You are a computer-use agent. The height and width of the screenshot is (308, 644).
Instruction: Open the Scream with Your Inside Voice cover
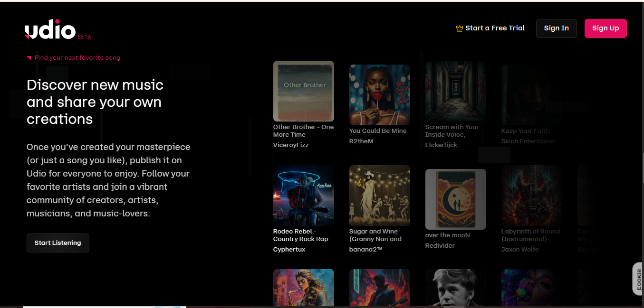[x=456, y=91]
